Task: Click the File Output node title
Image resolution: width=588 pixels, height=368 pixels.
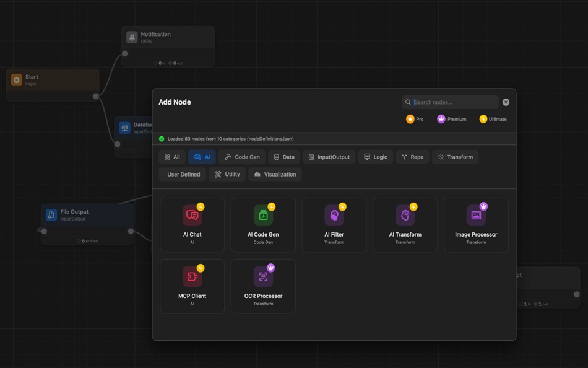Action: (x=74, y=212)
